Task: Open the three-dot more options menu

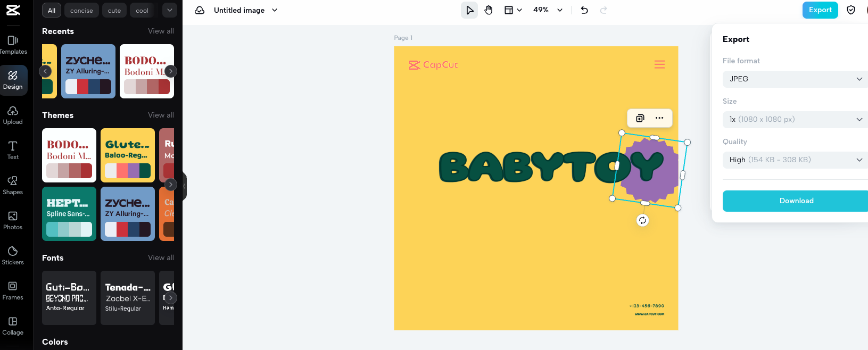Action: pyautogui.click(x=659, y=118)
